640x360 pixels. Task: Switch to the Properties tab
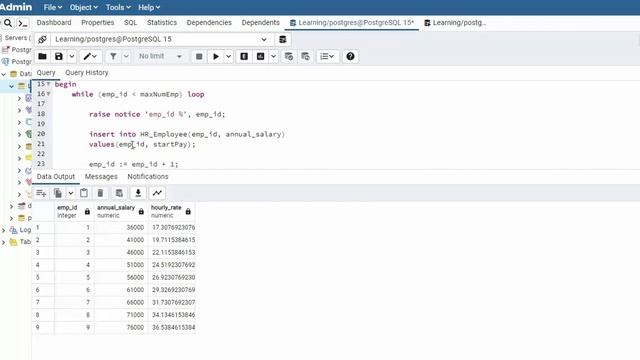pos(98,23)
